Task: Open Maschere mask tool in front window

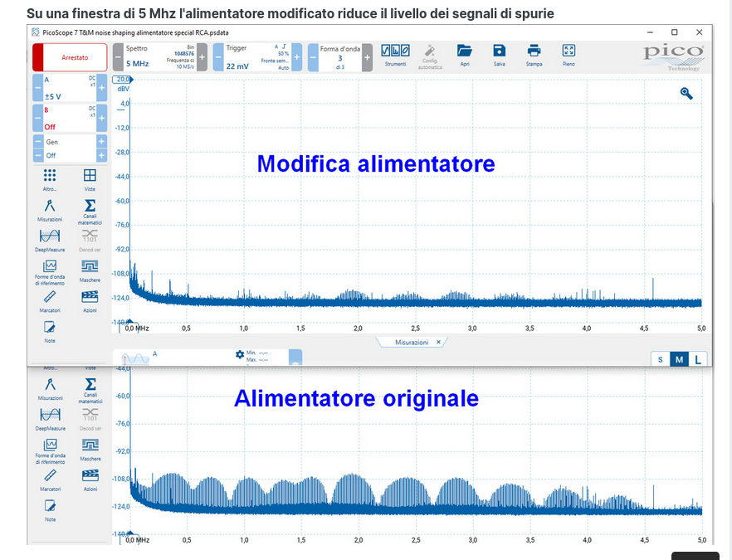Action: tap(90, 270)
